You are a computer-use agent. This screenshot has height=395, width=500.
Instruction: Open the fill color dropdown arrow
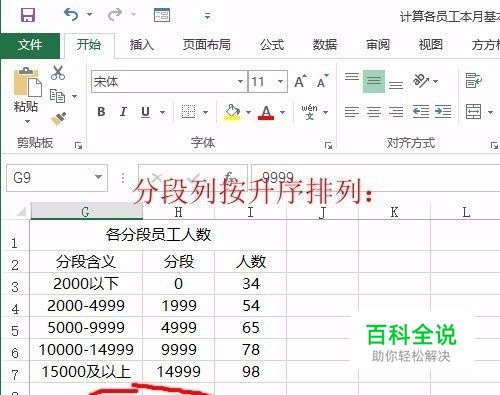point(249,112)
